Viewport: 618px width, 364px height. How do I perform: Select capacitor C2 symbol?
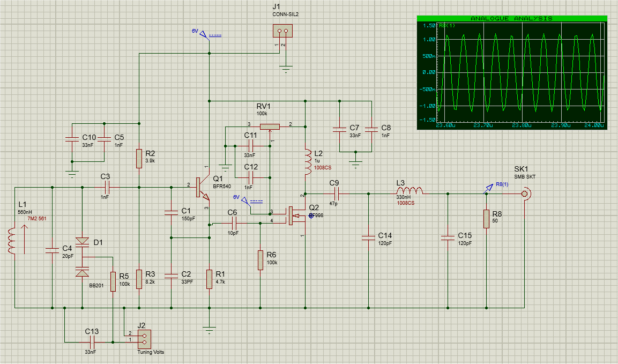coord(172,276)
